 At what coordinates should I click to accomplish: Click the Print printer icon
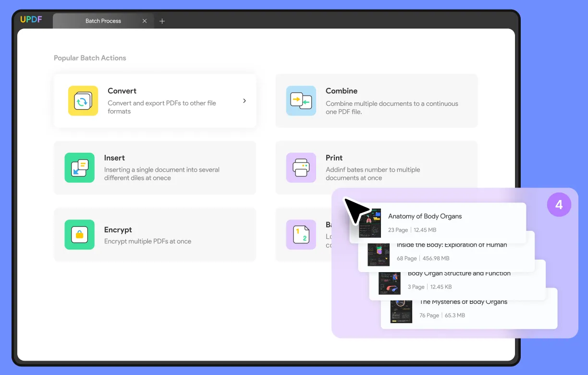point(301,168)
